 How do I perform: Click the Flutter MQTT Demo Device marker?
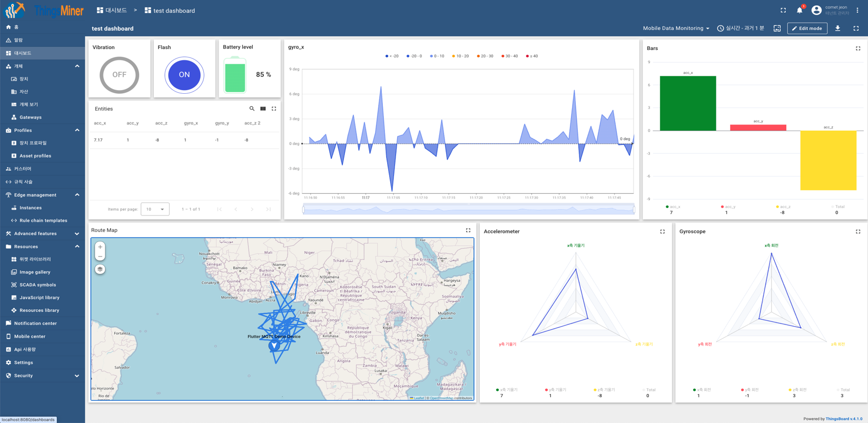(274, 346)
